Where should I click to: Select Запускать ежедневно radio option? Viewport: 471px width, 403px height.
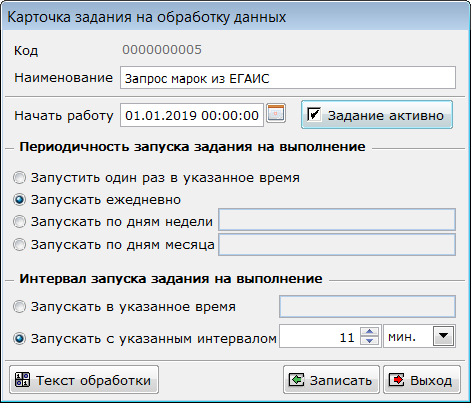[19, 199]
